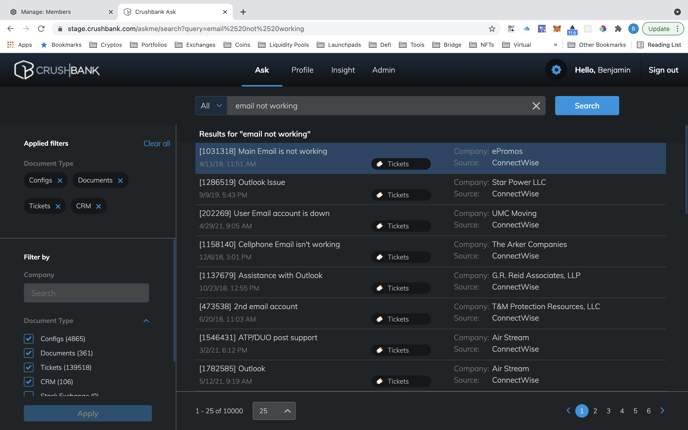Viewport: 688px width, 430px height.
Task: Click Tickets tag on Outlook Issue row
Action: (401, 195)
